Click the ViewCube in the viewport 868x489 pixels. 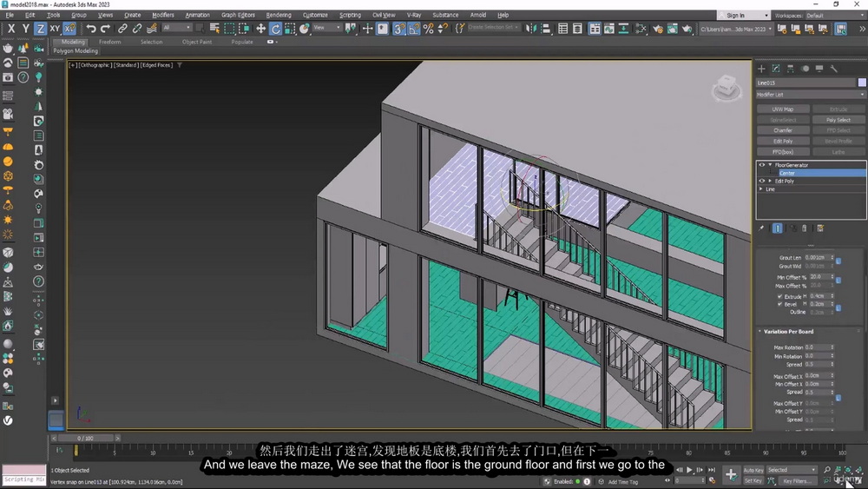pyautogui.click(x=726, y=88)
